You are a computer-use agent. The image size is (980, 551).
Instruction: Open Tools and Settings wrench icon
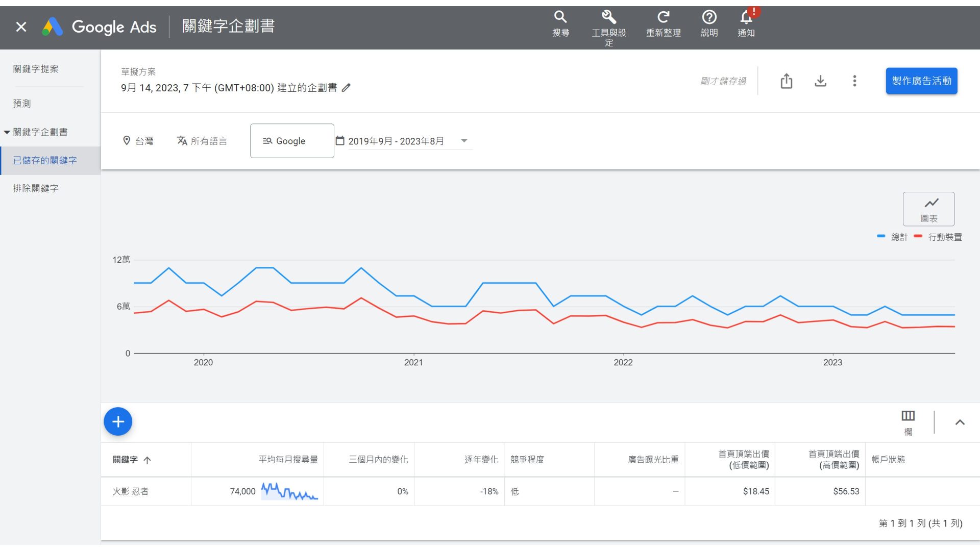pos(608,17)
